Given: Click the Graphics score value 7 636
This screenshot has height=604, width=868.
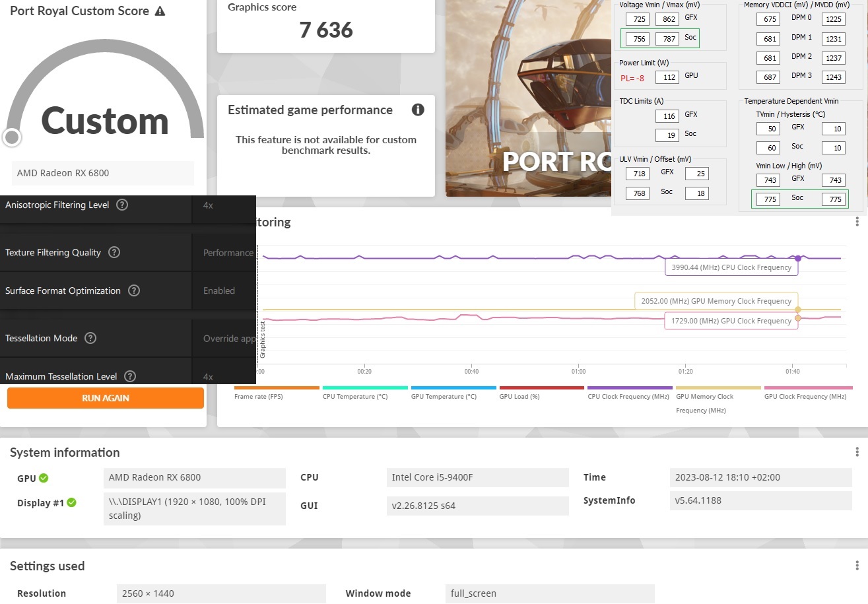Looking at the screenshot, I should point(326,30).
